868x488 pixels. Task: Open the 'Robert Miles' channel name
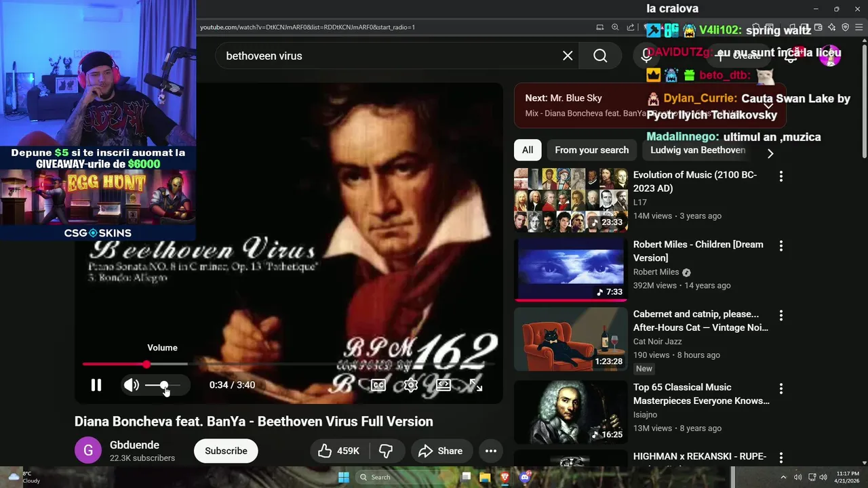point(656,272)
